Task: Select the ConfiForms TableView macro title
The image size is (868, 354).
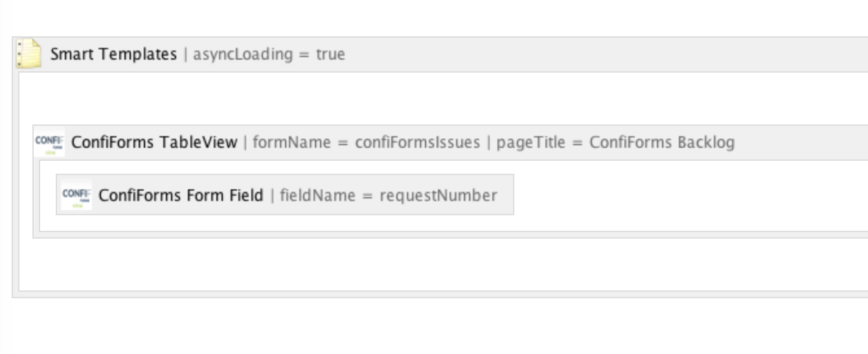Action: (154, 142)
